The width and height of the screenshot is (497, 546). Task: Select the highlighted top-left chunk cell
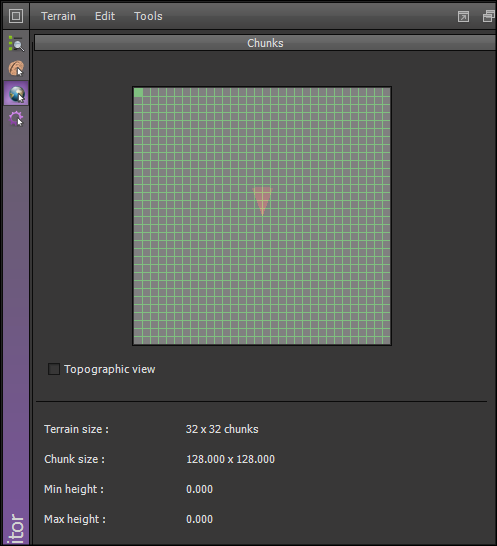[138, 92]
